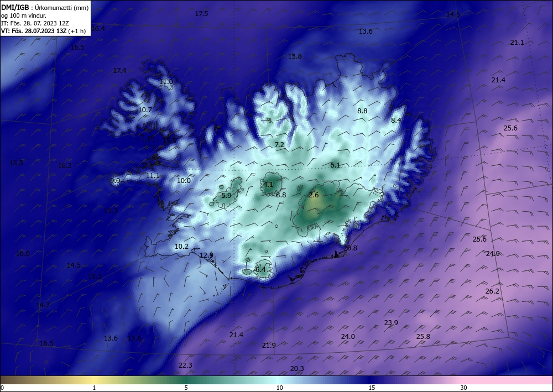This screenshot has height=392, width=553.
Task: Click the 22.3 value label
Action: tap(185, 365)
